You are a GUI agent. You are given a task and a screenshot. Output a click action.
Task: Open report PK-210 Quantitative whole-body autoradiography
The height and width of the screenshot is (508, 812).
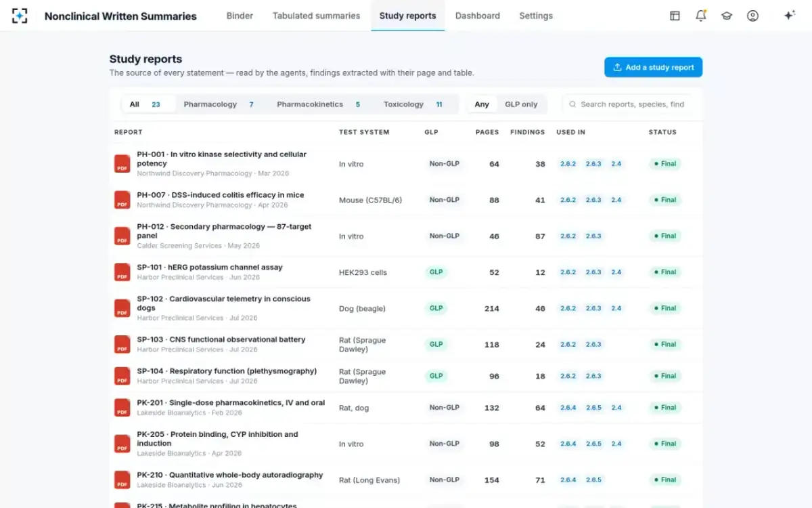[x=230, y=475]
